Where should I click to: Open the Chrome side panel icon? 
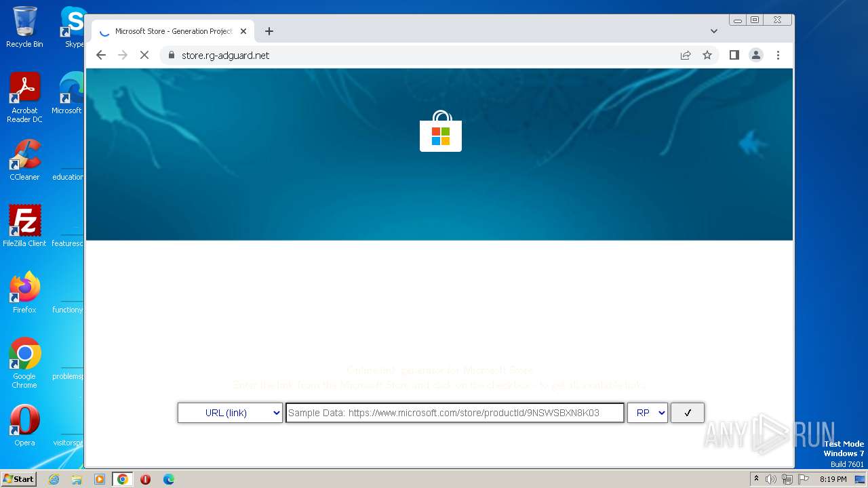coord(734,56)
